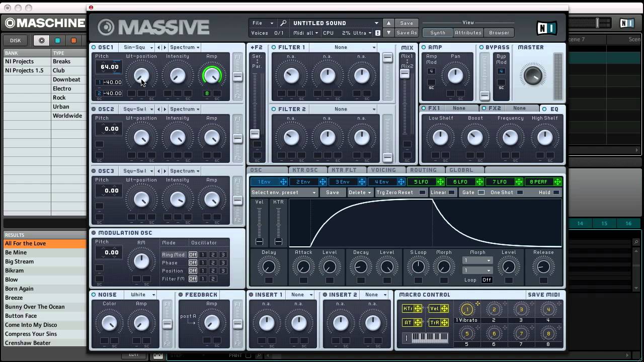Click the cyan icon in Maschine browser toolbar
Viewport: 644px width, 362px height.
pos(57,41)
